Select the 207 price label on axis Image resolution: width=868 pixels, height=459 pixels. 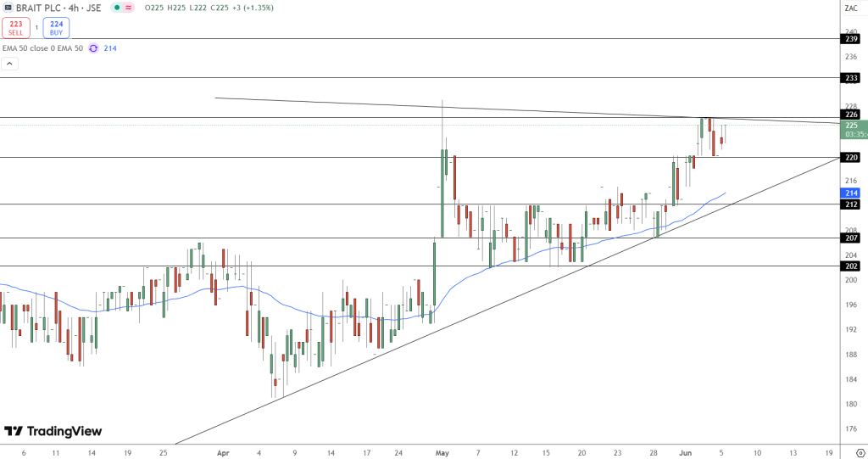click(851, 238)
